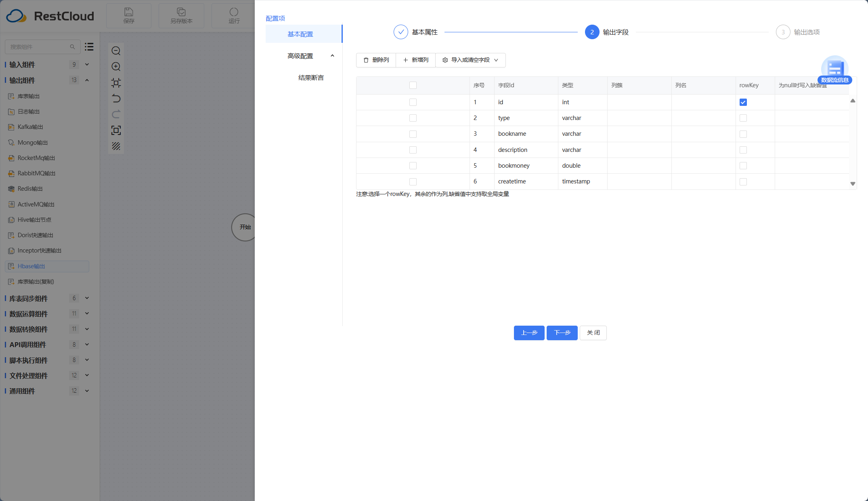Click the 下一步 button

[562, 333]
